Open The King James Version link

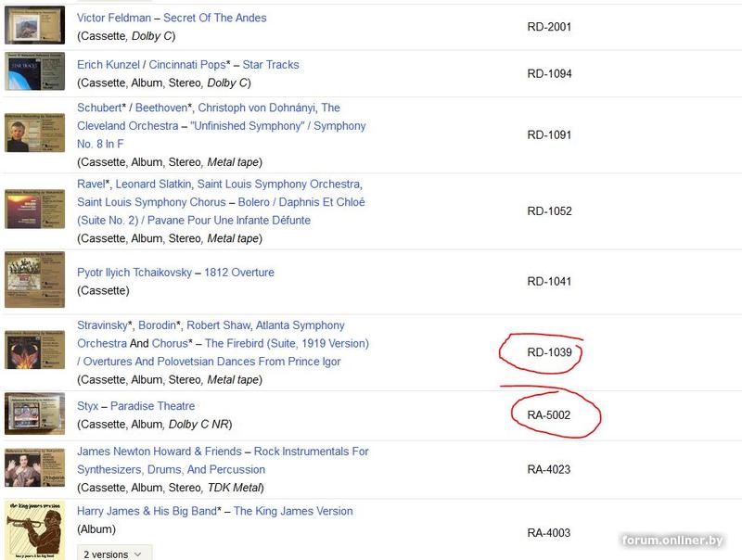[293, 511]
